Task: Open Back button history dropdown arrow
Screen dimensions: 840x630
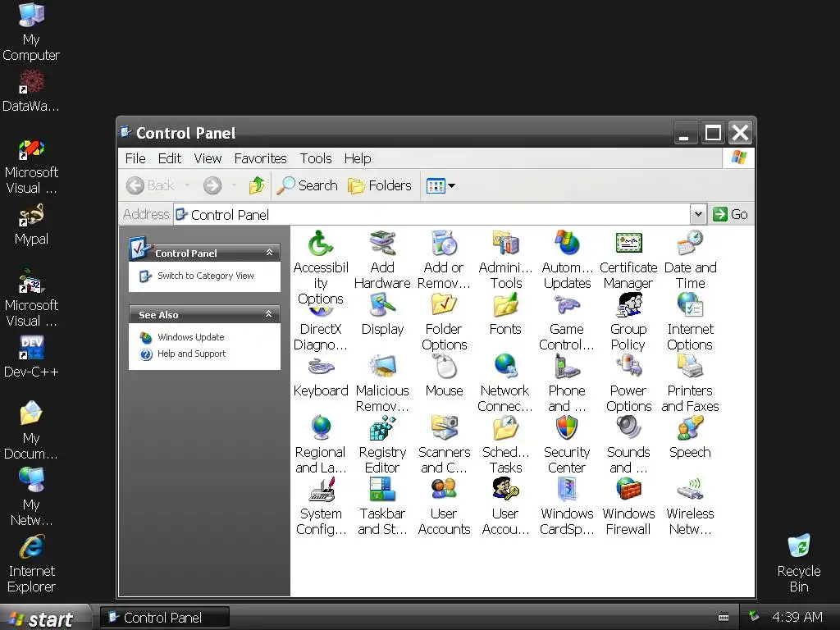Action: [187, 186]
